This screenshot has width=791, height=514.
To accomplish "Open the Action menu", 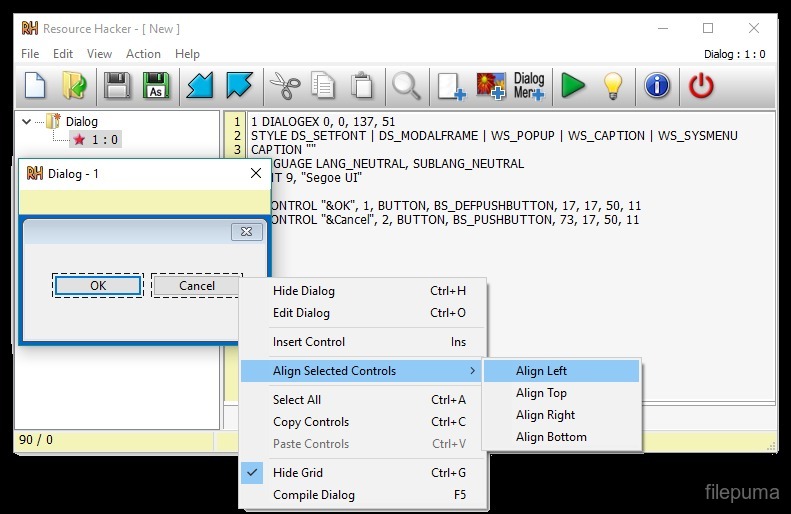I will 143,54.
